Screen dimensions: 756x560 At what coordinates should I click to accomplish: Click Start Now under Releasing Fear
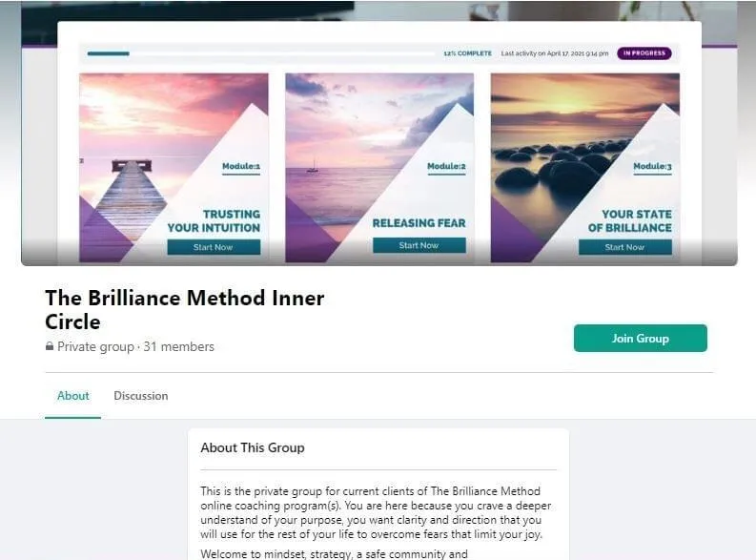[419, 245]
